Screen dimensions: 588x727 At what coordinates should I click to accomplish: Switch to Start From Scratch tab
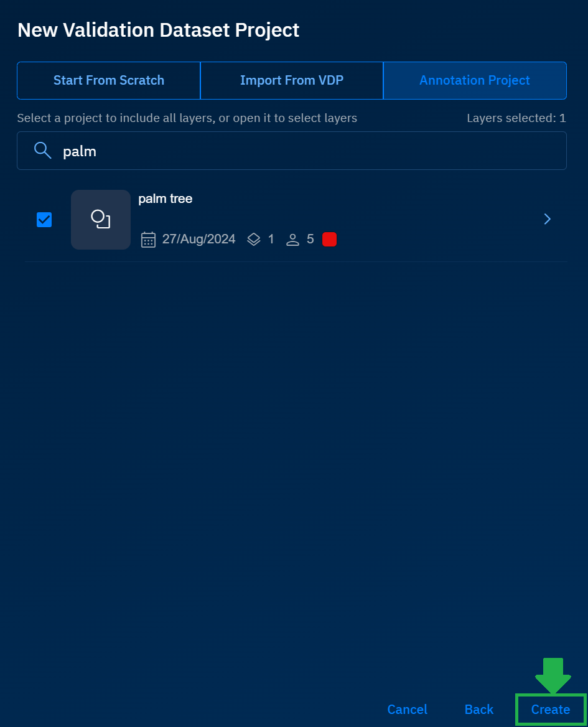click(109, 80)
